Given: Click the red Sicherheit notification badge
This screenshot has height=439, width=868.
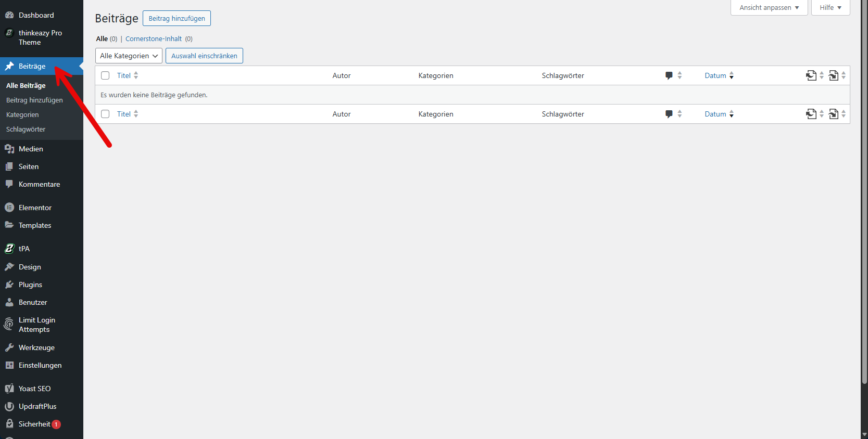Looking at the screenshot, I should (x=56, y=424).
